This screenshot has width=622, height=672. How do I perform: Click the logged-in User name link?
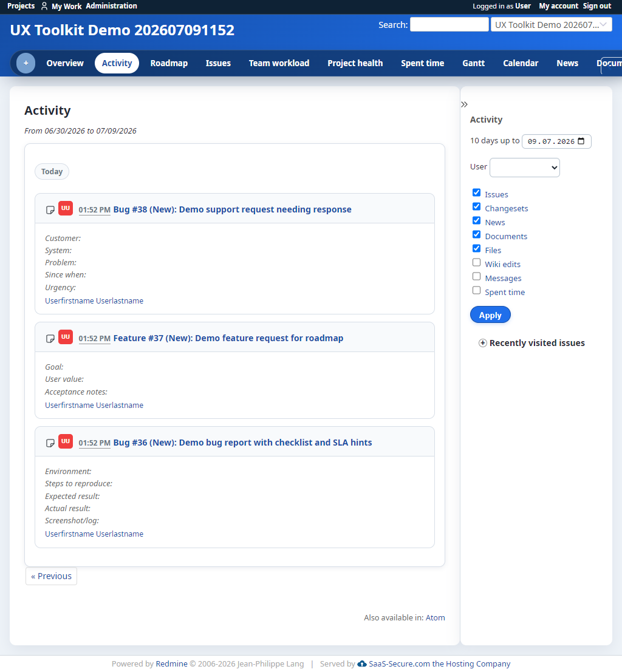pos(523,6)
